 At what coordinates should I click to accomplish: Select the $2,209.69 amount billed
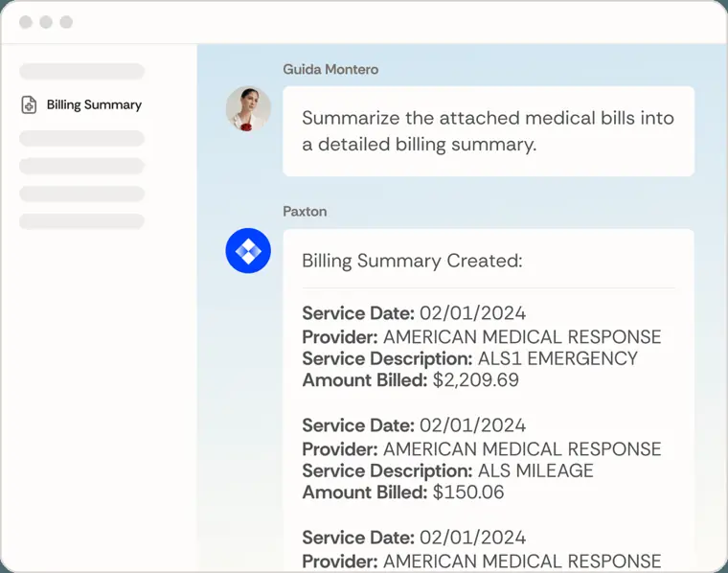(476, 379)
